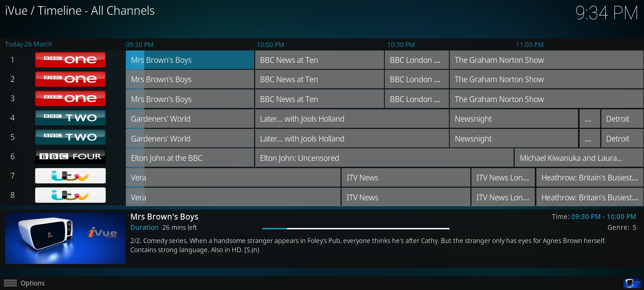Select BBC News at Ten on channel 3
Screen dimensions: 644x290
319,99
